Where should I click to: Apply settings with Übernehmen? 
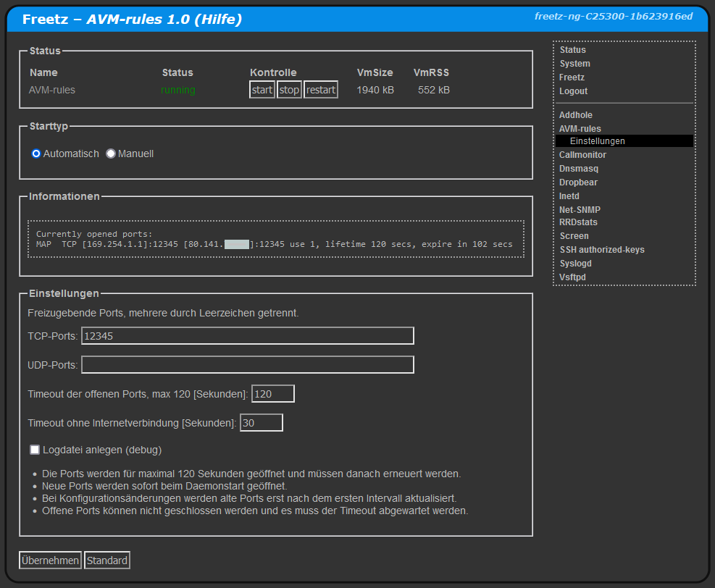50,560
